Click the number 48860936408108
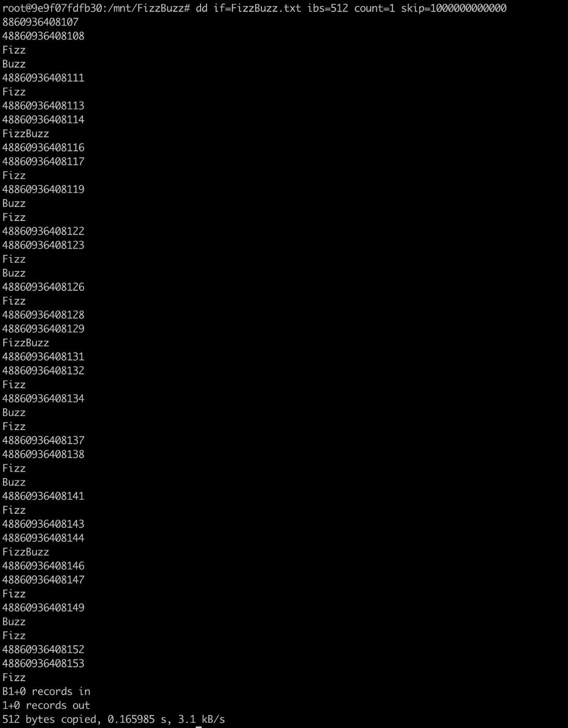Viewport: 568px width, 728px height. coord(43,36)
